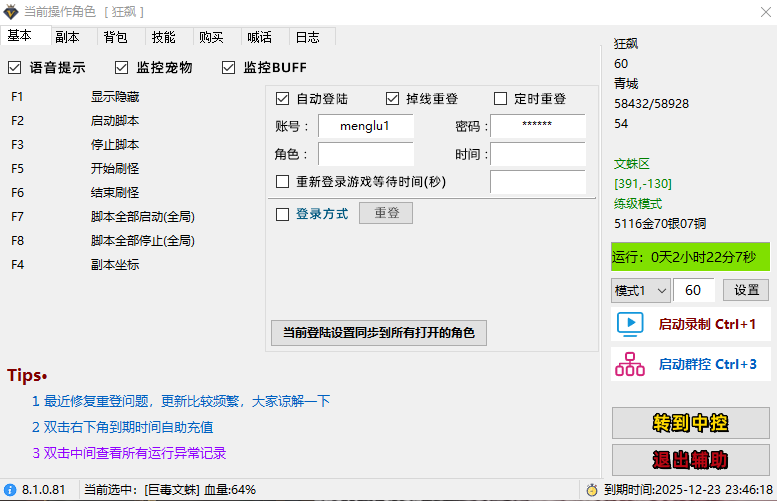Check the 登录方式 checkbox

[282, 214]
